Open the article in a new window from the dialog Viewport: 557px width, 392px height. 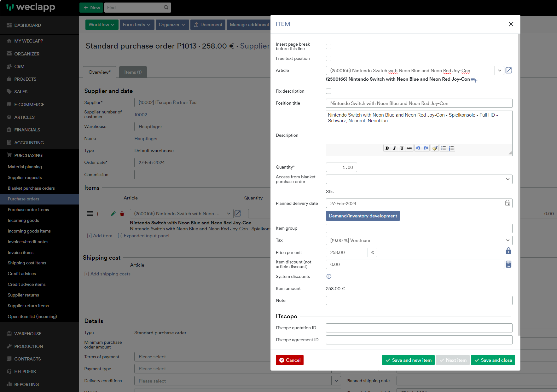[x=508, y=70]
